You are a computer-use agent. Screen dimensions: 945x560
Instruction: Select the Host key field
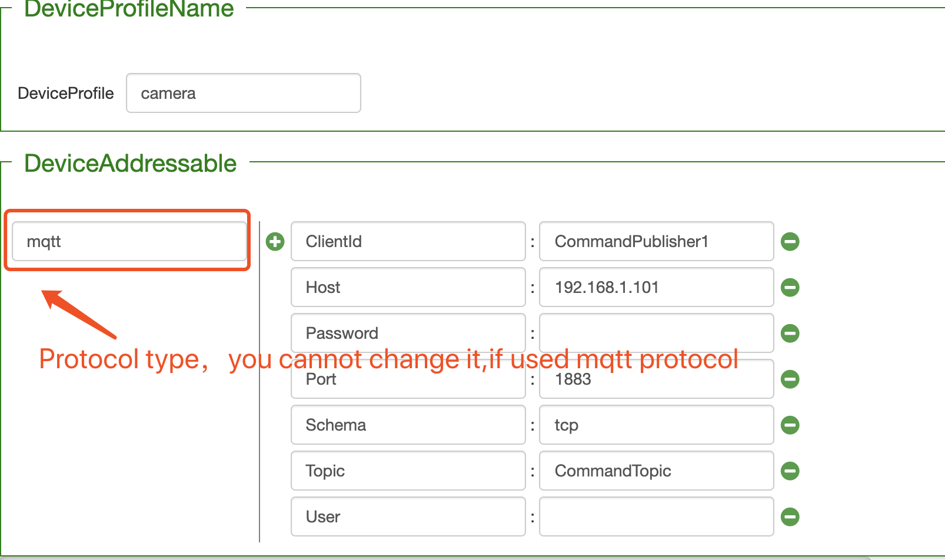408,287
